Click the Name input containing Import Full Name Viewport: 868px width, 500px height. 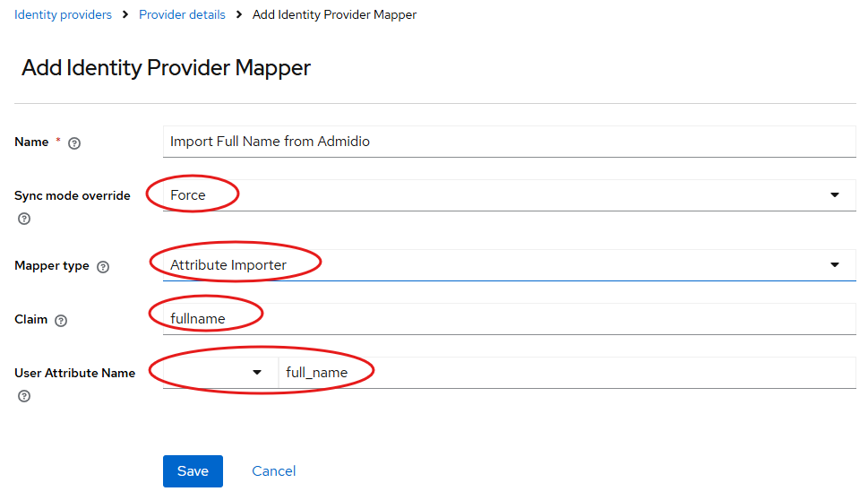pyautogui.click(x=509, y=142)
